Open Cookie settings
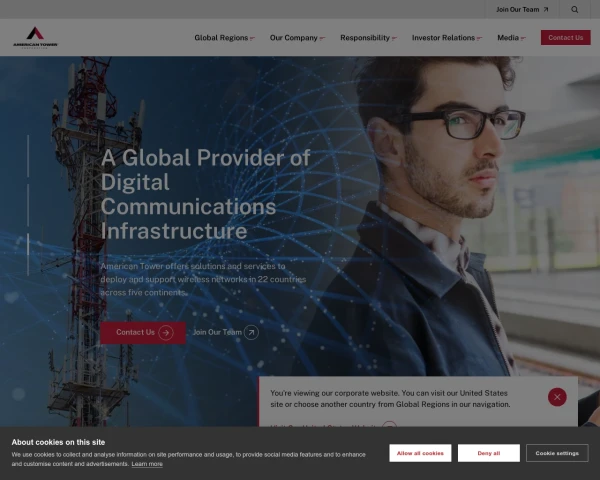This screenshot has width=600, height=480. click(x=557, y=453)
